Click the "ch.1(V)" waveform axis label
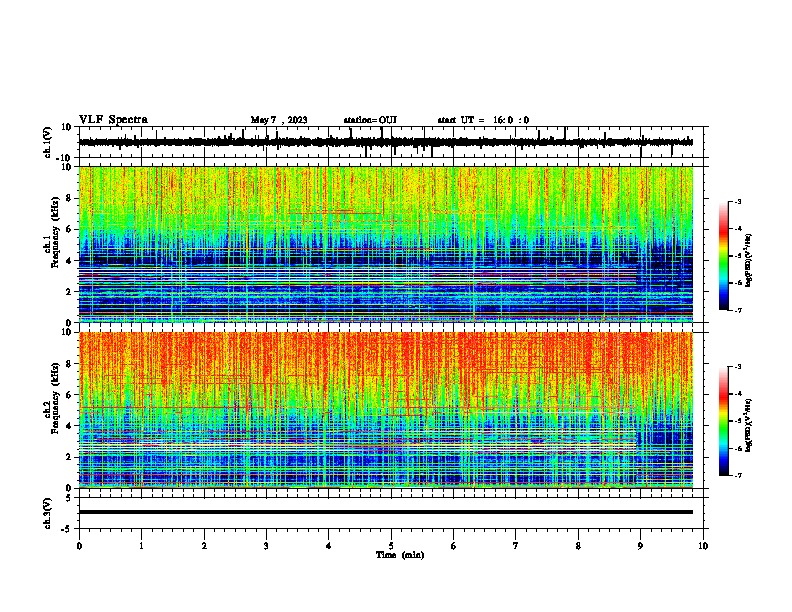The width and height of the screenshot is (792, 612). pyautogui.click(x=48, y=142)
